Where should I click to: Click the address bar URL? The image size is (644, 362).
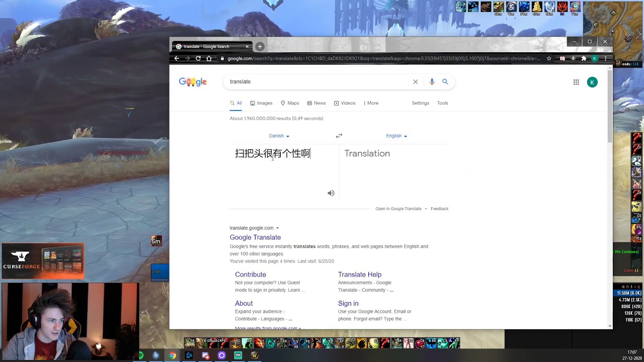(x=383, y=58)
